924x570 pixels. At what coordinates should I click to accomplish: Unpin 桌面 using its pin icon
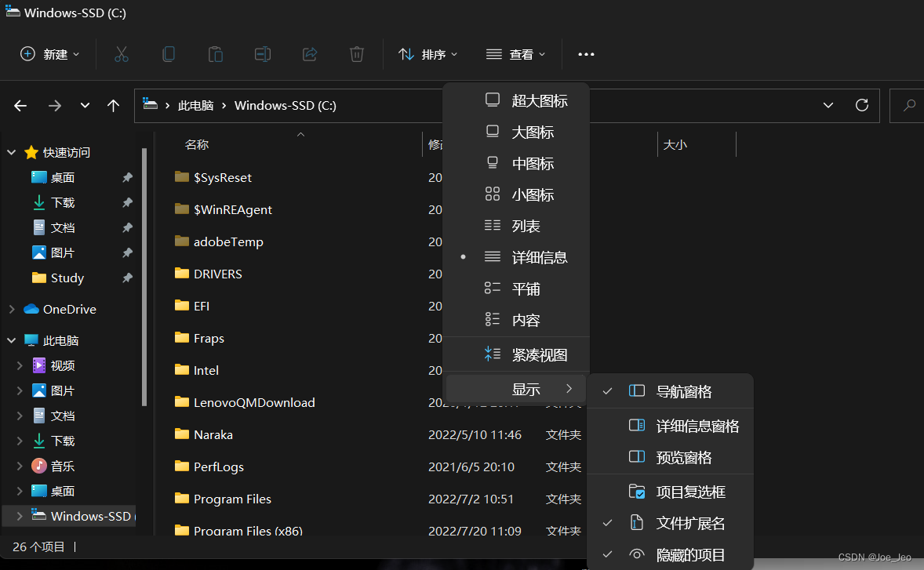tap(127, 177)
